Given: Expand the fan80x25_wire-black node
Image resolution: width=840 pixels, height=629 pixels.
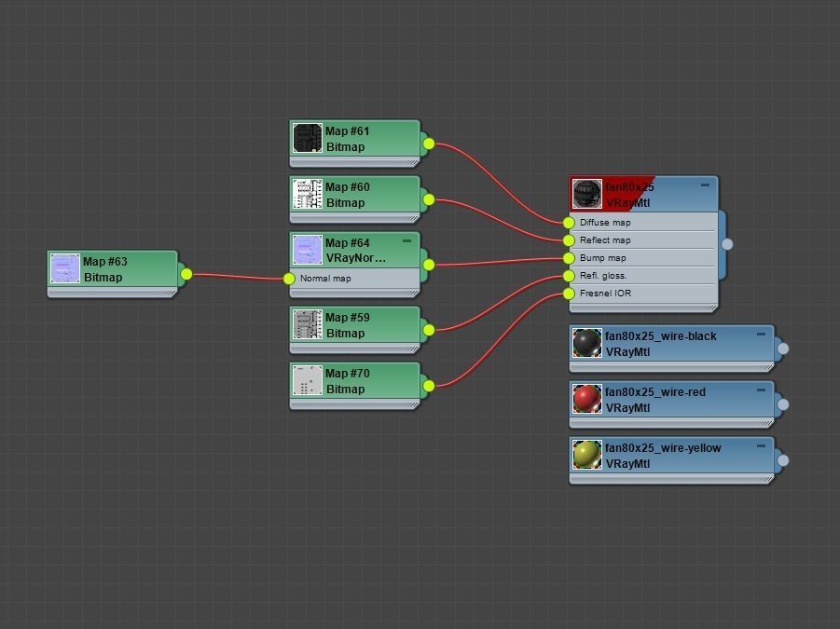Looking at the screenshot, I should (x=761, y=334).
